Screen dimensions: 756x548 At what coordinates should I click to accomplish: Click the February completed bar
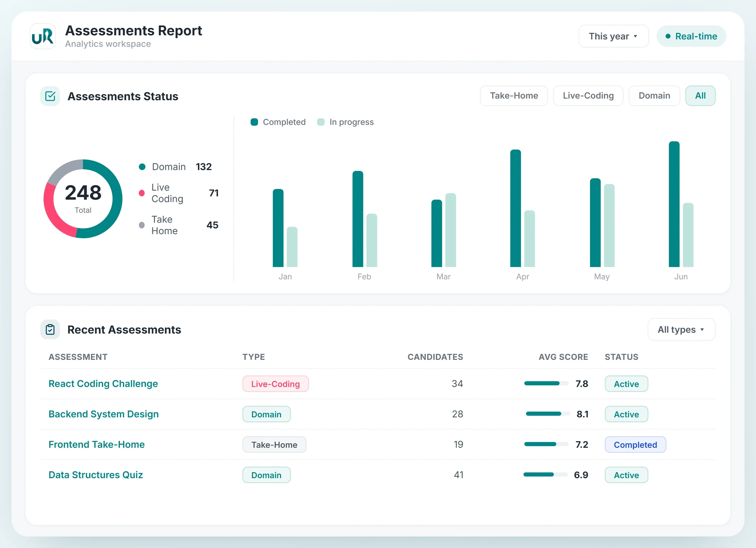coord(358,219)
